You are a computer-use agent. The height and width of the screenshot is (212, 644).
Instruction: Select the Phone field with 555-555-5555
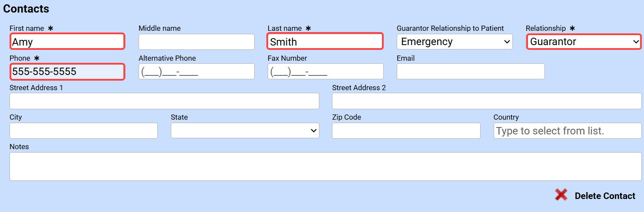[x=67, y=72]
